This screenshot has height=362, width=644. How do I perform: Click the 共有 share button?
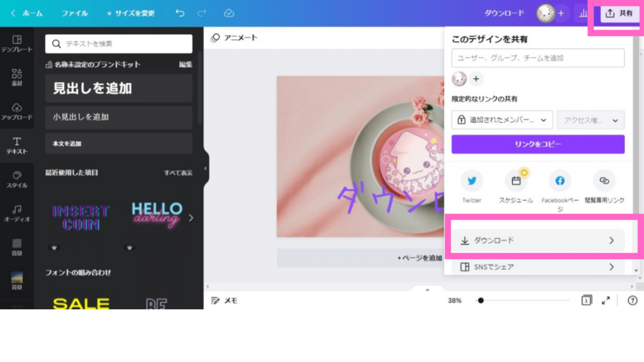[619, 13]
